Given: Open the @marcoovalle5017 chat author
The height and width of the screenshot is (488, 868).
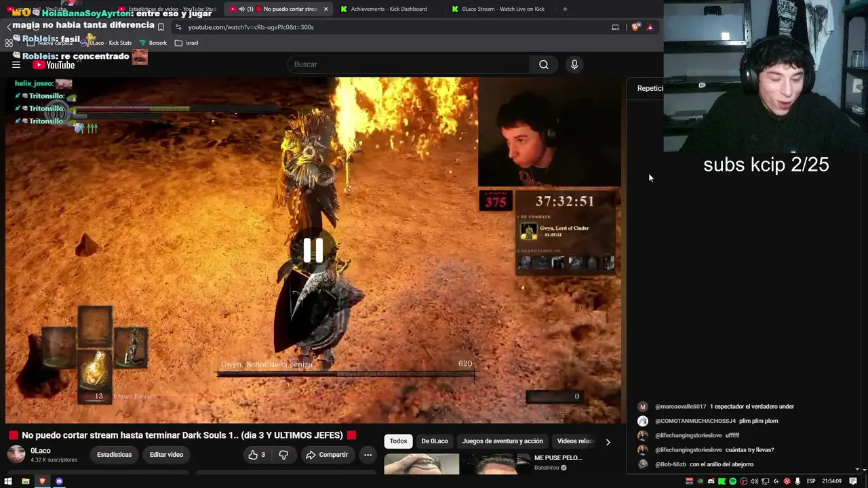Looking at the screenshot, I should (680, 407).
